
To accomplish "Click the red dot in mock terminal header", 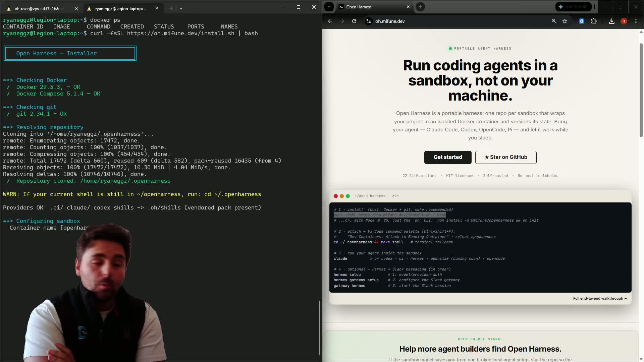I will 336,196.
